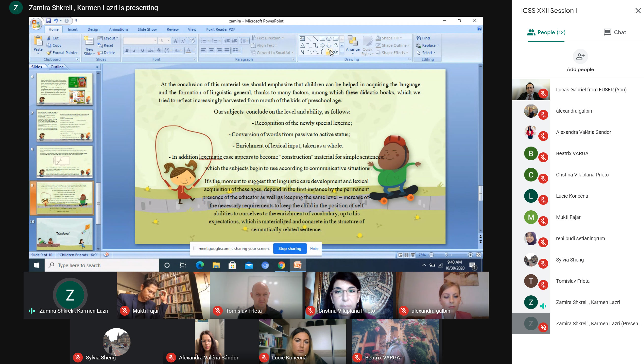
Task: Select the slide 10 Thank you thumbnail
Action: pyautogui.click(x=65, y=234)
